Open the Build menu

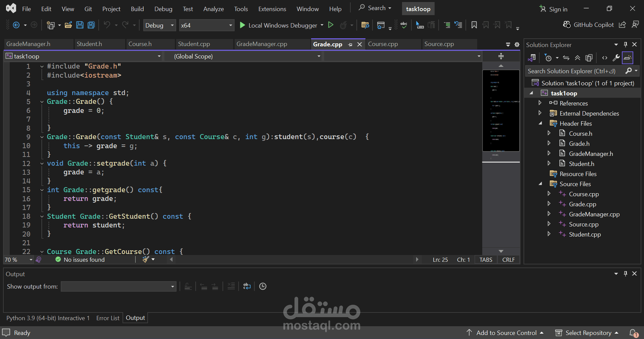click(x=137, y=9)
